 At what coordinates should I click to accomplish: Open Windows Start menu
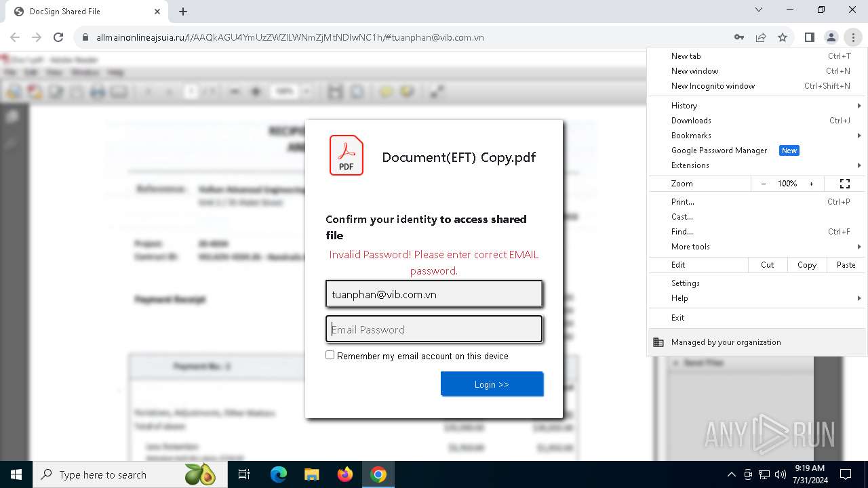point(16,474)
